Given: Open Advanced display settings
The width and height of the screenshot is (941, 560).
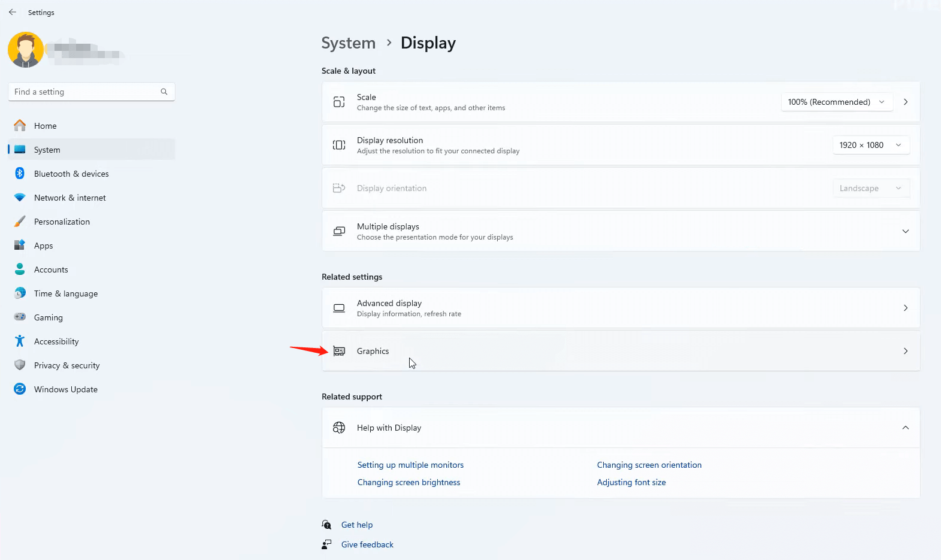Looking at the screenshot, I should (x=621, y=308).
